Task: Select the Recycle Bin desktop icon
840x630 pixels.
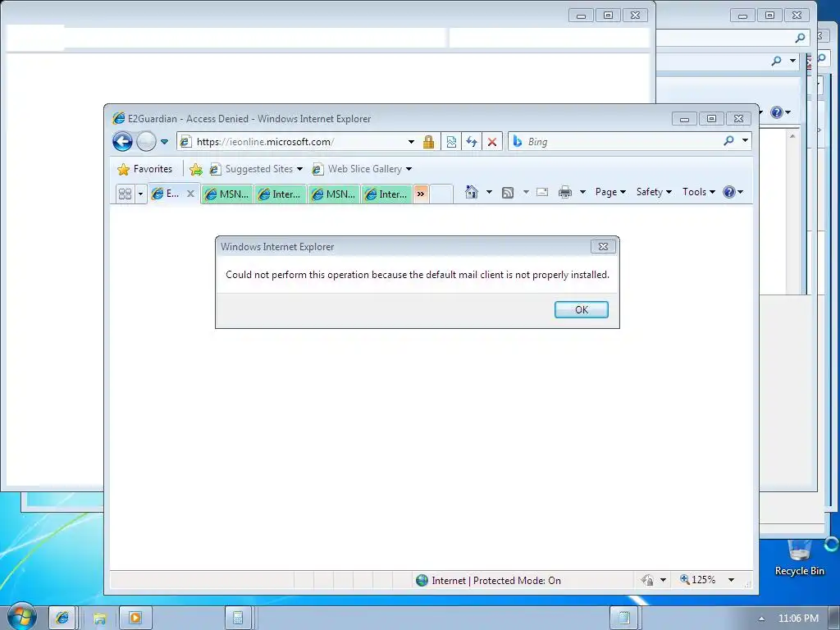Action: point(799,557)
